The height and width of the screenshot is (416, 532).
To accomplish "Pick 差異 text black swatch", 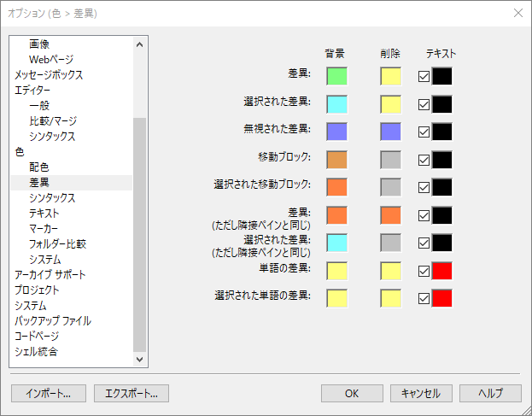I will click(441, 76).
